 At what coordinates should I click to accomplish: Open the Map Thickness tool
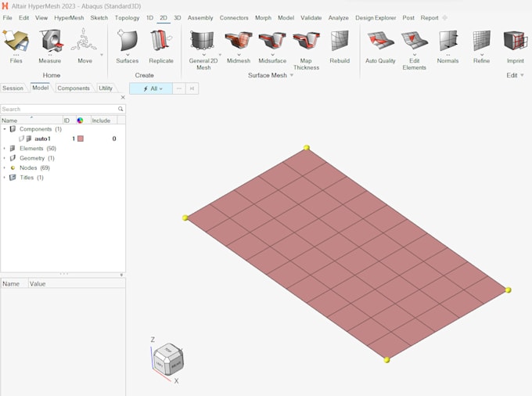coord(306,41)
